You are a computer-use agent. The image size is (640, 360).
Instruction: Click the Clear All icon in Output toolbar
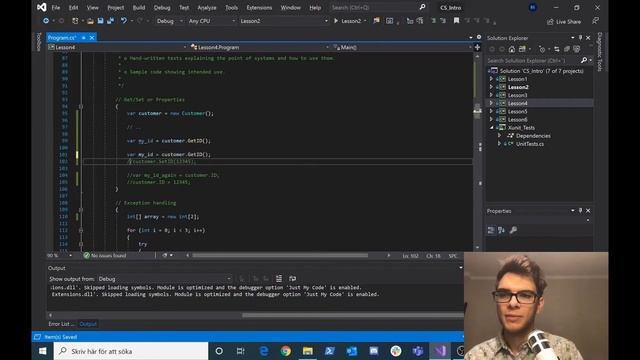pyautogui.click(x=279, y=279)
